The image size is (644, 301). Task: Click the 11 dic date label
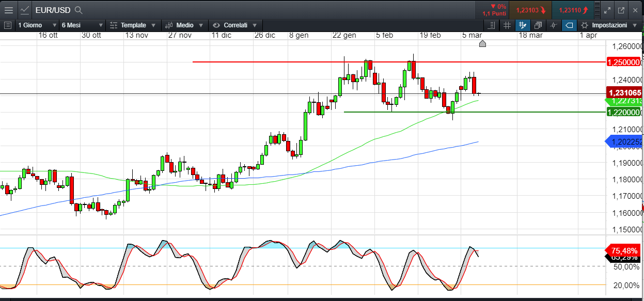[x=222, y=35]
